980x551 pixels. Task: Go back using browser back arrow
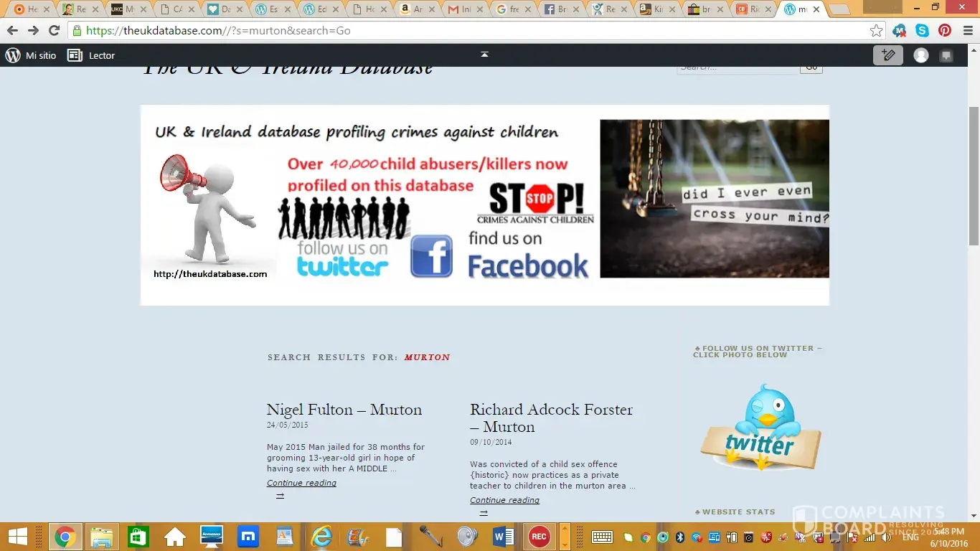click(x=12, y=31)
